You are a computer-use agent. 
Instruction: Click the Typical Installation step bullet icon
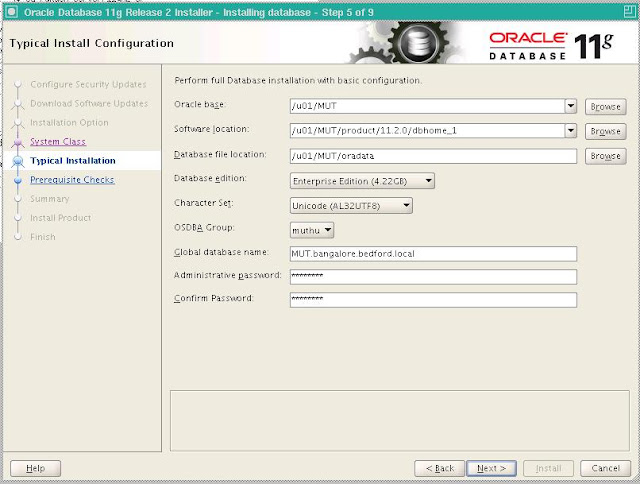click(18, 161)
